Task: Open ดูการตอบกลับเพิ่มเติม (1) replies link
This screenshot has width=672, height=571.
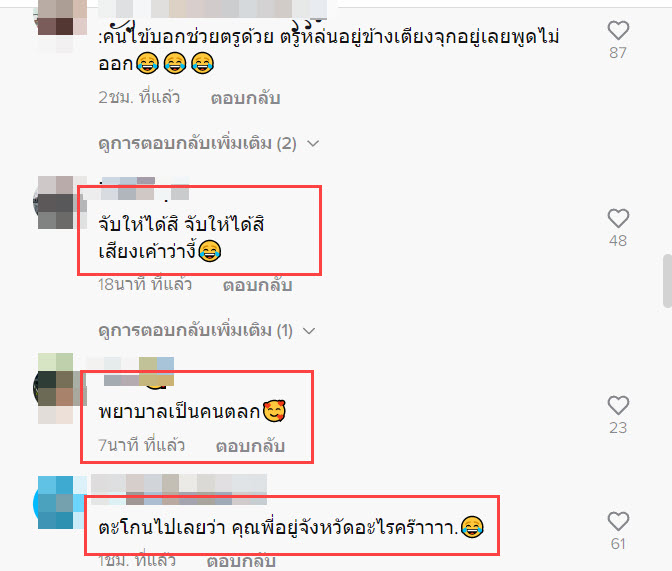Action: pyautogui.click(x=195, y=331)
